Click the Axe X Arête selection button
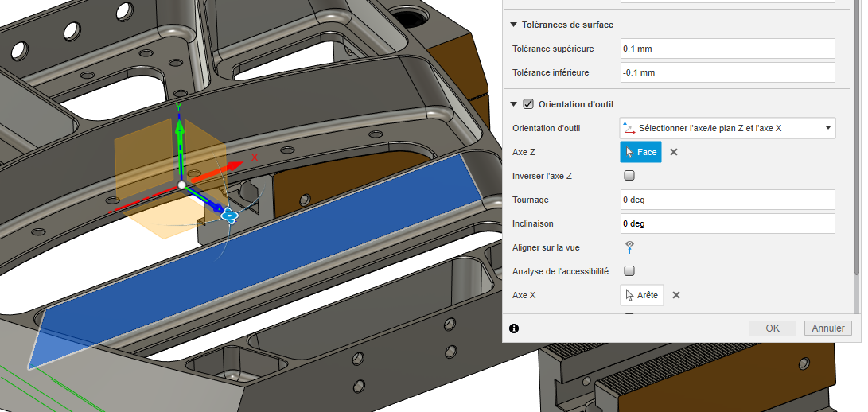868x412 pixels. (x=641, y=295)
